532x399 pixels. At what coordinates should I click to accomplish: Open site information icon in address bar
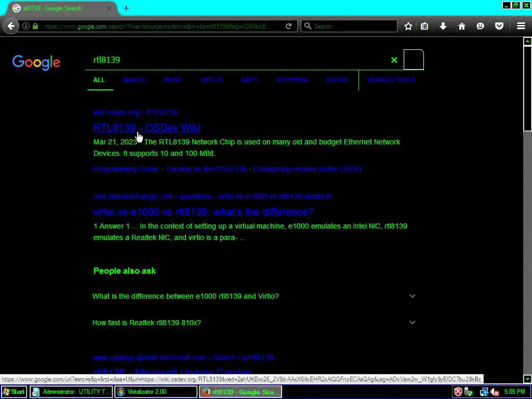point(26,26)
